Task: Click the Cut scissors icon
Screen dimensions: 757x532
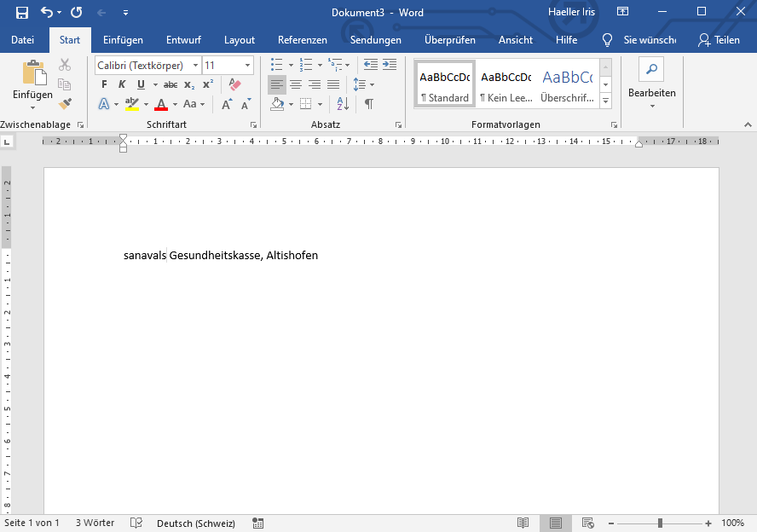Action: (65, 65)
